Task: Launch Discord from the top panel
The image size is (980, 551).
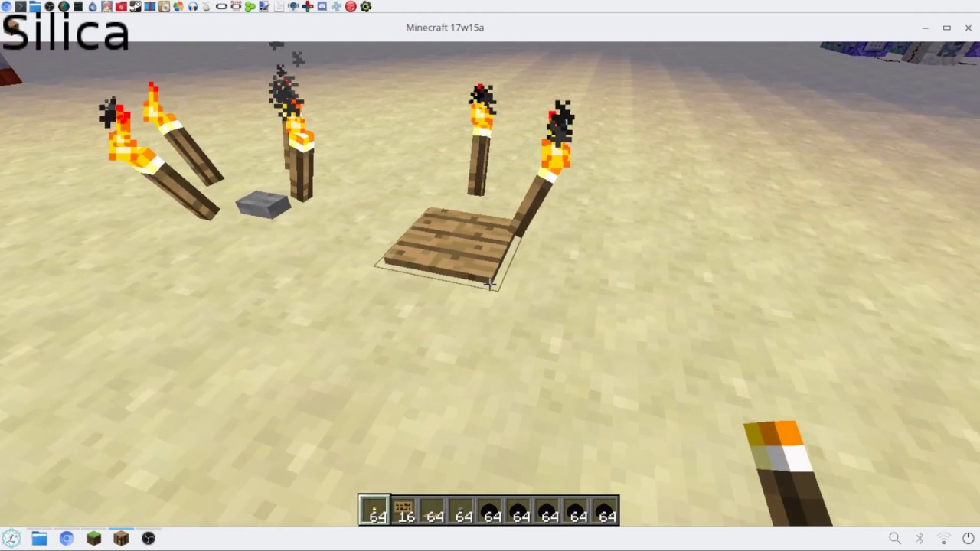Action: coord(322,6)
